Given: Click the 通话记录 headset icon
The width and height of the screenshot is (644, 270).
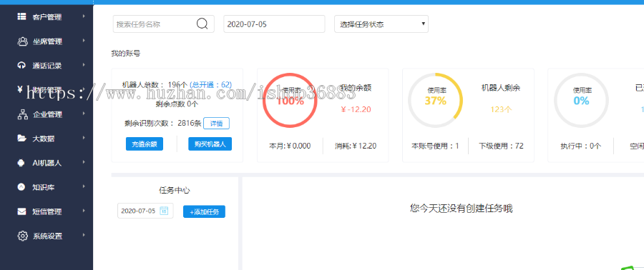Looking at the screenshot, I should click(21, 66).
